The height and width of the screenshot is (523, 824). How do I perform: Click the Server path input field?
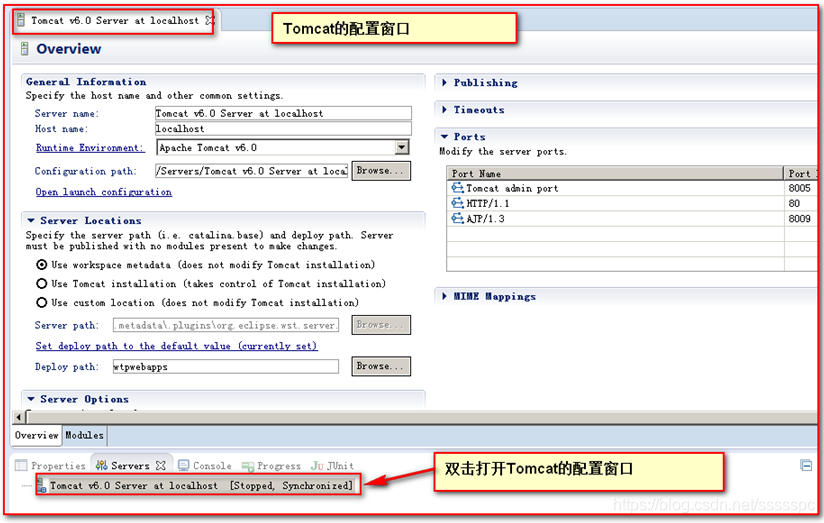[x=226, y=325]
